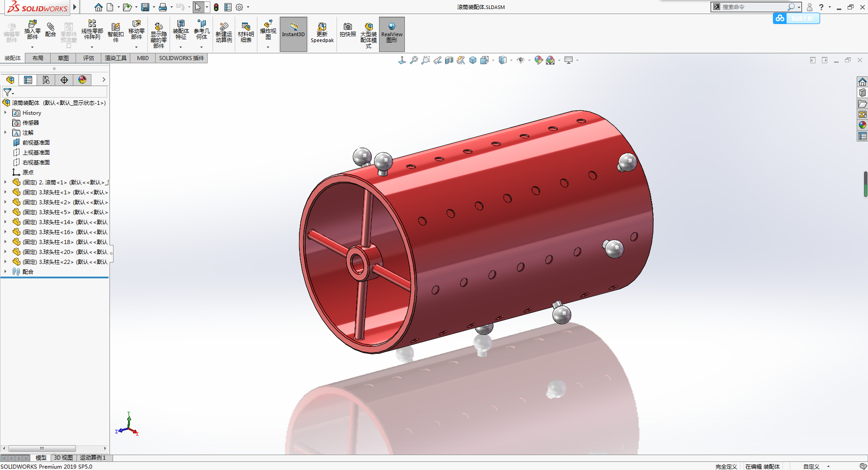Click the 智能扣件 smart fasteners icon
The width and height of the screenshot is (868, 470).
(116, 32)
